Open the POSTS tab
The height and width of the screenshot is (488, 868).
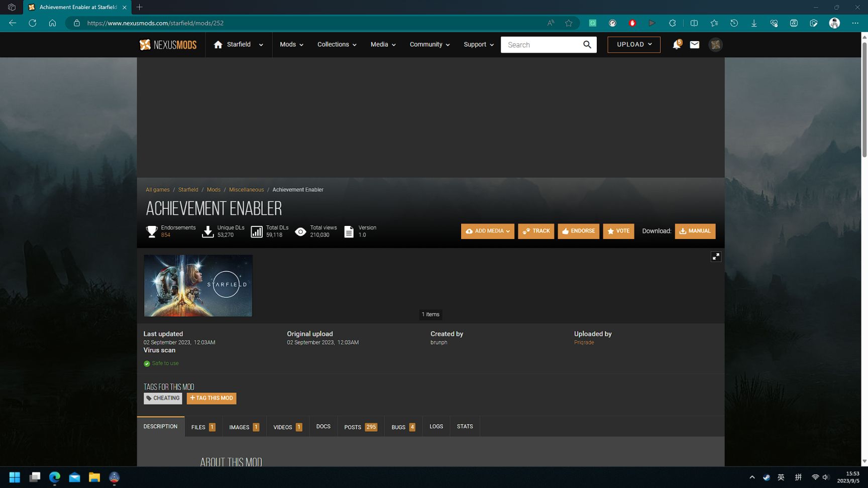pos(361,427)
